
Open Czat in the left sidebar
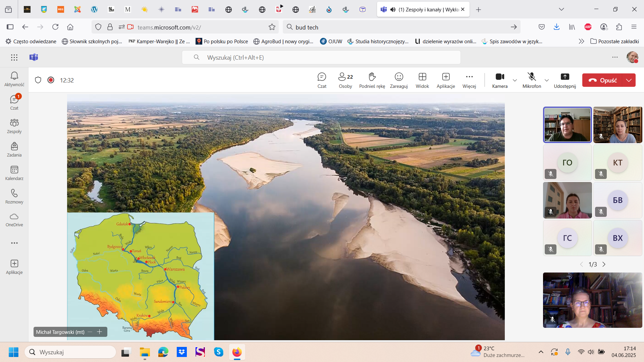click(14, 103)
